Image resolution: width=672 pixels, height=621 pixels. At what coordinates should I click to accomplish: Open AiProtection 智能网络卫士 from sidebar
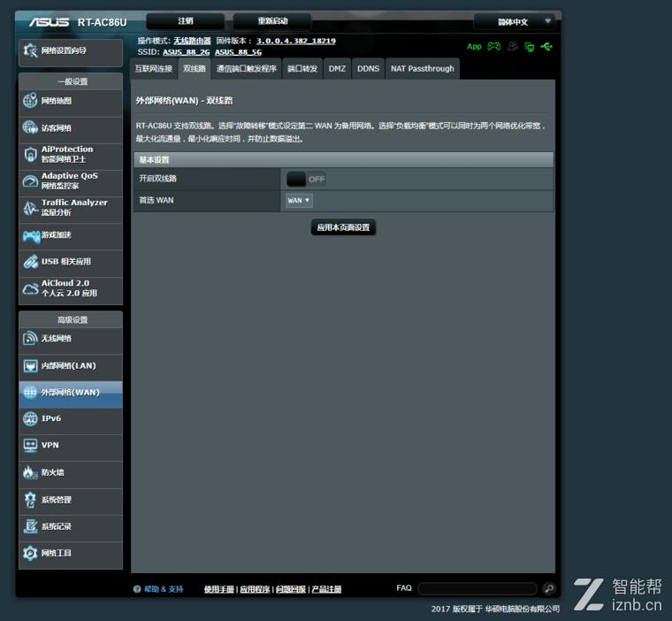[x=71, y=155]
